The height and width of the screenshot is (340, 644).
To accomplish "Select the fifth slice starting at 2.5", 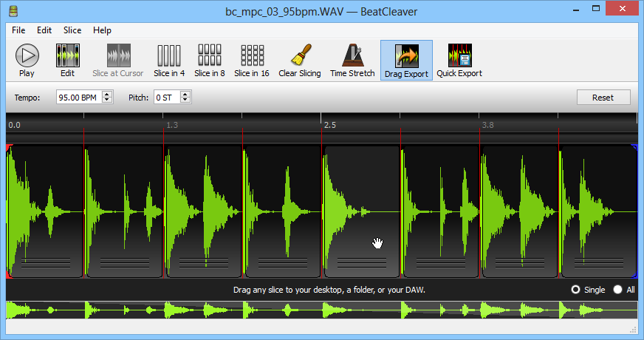I will [361, 211].
